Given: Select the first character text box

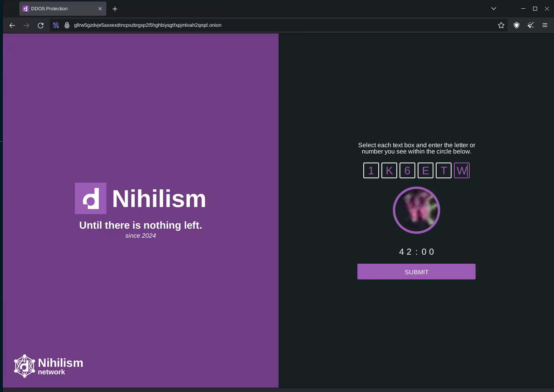Looking at the screenshot, I should point(371,170).
